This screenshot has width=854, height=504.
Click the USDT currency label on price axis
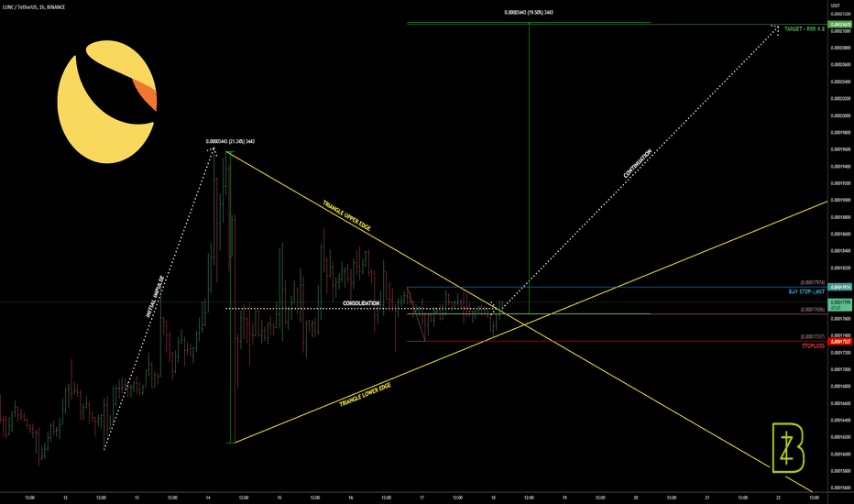click(x=835, y=5)
